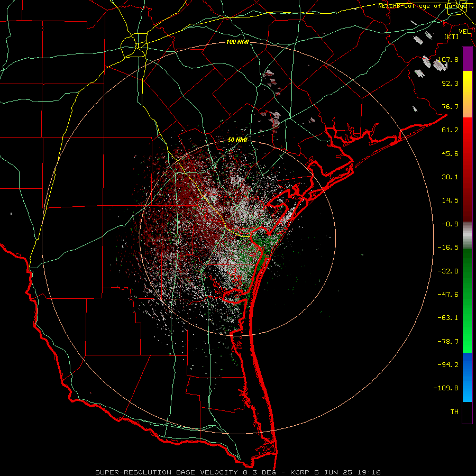Click the -78.7 legend value
Viewport: 476px width, 476px height.
point(448,342)
